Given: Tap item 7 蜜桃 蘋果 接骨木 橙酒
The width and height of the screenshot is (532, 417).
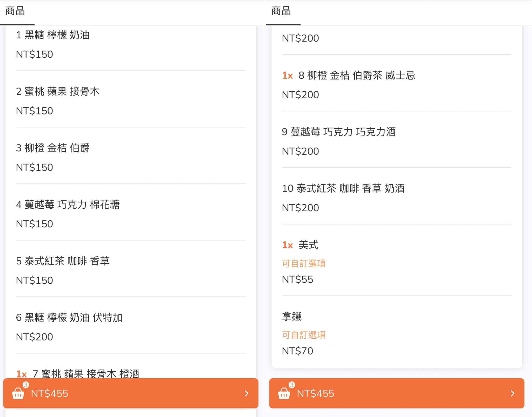Looking at the screenshot, I should pos(86,374).
